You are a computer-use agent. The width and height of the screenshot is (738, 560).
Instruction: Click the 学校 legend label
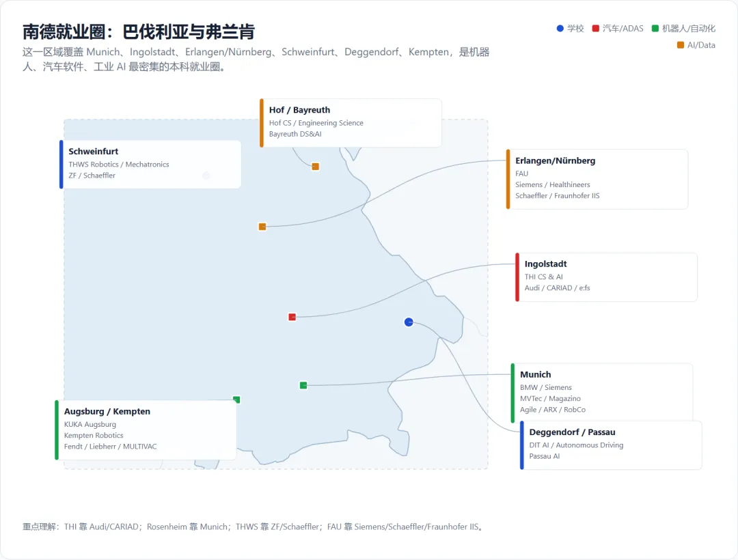pyautogui.click(x=575, y=28)
